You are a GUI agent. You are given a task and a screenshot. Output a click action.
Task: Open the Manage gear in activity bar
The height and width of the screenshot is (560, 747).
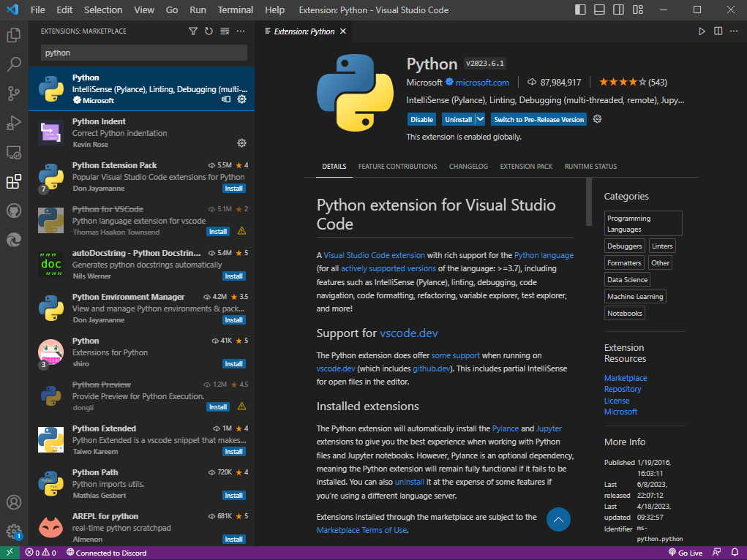pos(14,531)
